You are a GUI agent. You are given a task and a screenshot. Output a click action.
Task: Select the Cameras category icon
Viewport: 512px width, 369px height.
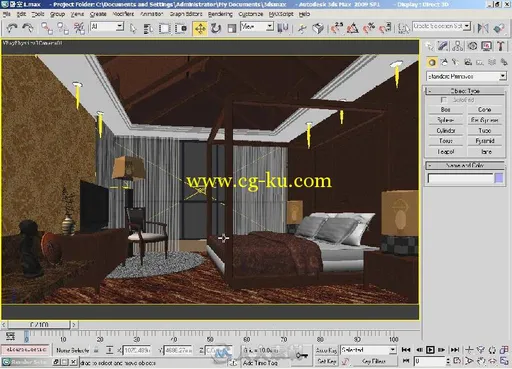pos(468,62)
